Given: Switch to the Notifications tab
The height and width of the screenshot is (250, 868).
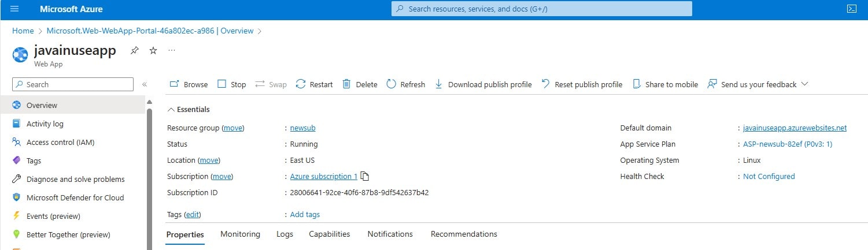Looking at the screenshot, I should 390,234.
